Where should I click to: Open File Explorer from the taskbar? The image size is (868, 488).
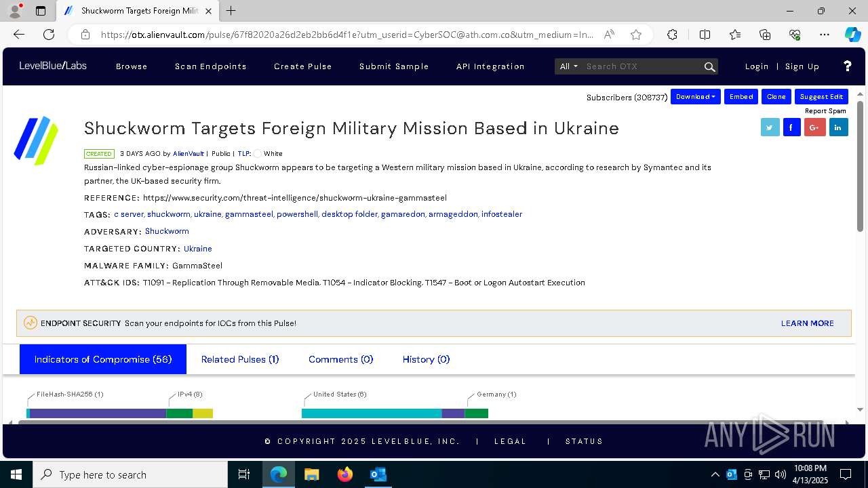coord(312,474)
